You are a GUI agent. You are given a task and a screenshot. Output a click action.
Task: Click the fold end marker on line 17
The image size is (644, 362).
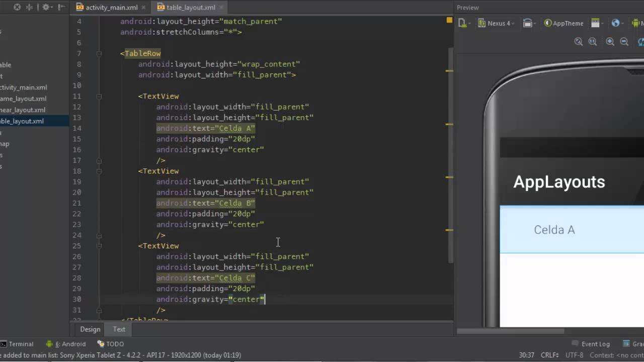(x=99, y=160)
